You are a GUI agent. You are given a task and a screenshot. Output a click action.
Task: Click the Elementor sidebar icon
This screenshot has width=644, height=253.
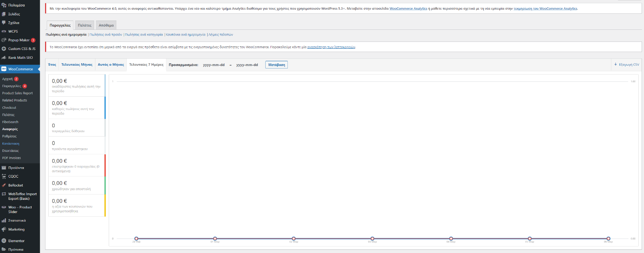tap(4, 241)
